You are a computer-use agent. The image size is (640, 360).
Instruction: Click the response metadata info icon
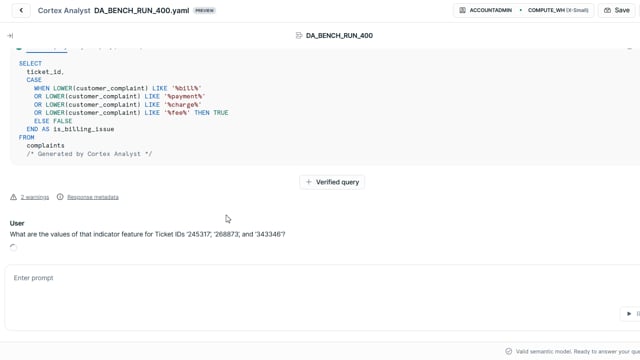[60, 197]
